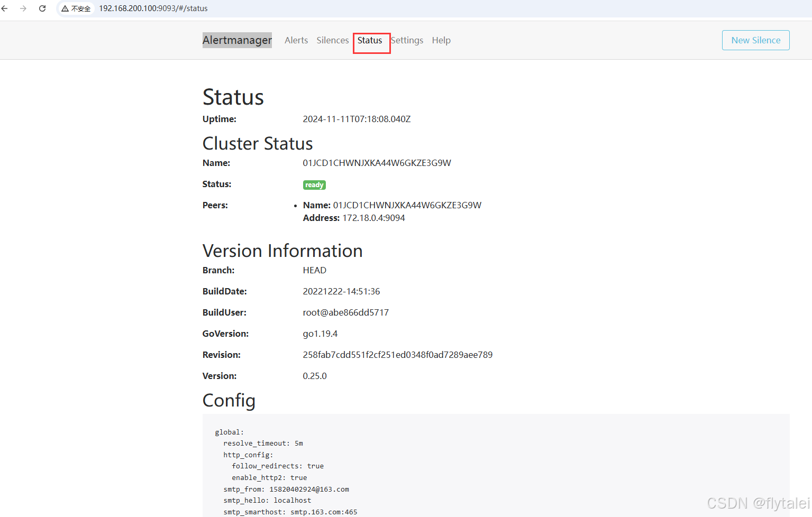Click BuildUser value root@abe866dd5717
This screenshot has width=812, height=517.
point(346,312)
